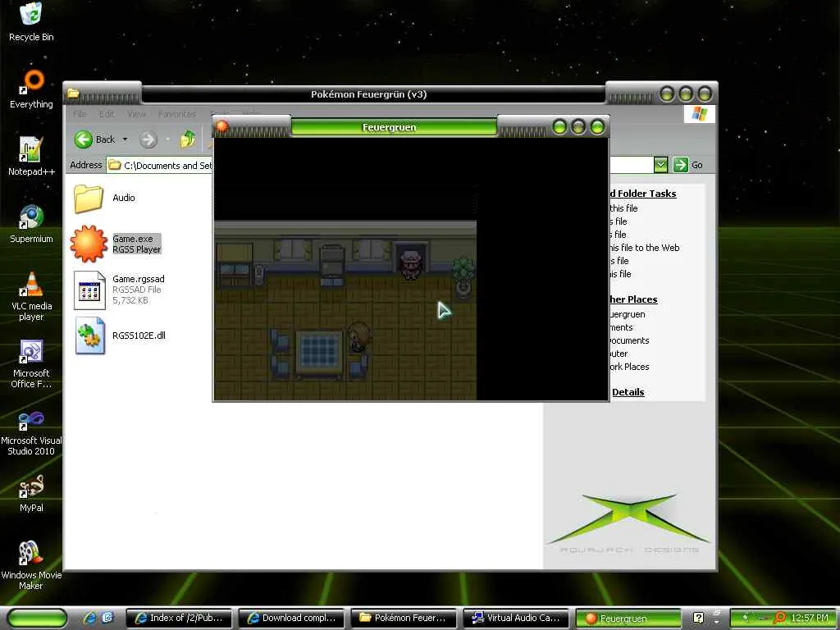Screen dimensions: 840x630
Task: Click the game screen inside Feuergruen window
Action: tap(411, 269)
